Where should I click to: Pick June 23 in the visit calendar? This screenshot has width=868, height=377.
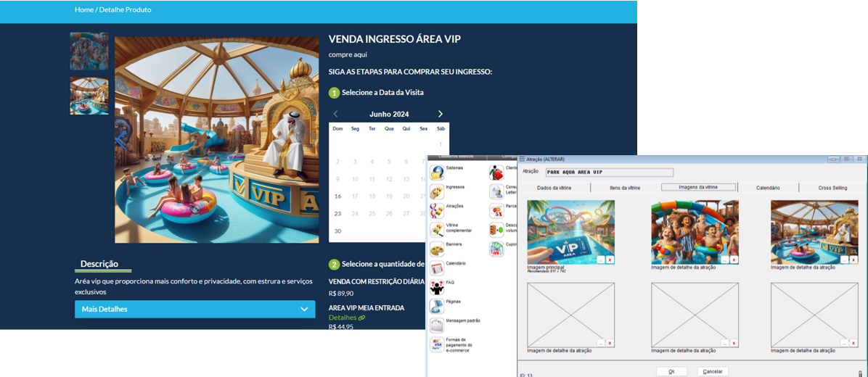[x=337, y=213]
